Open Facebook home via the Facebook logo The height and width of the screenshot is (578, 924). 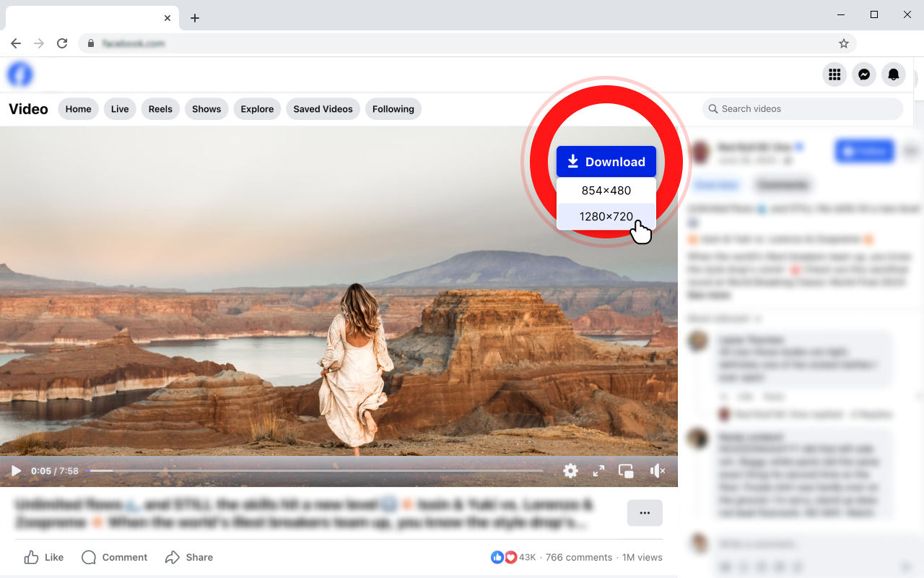[19, 74]
